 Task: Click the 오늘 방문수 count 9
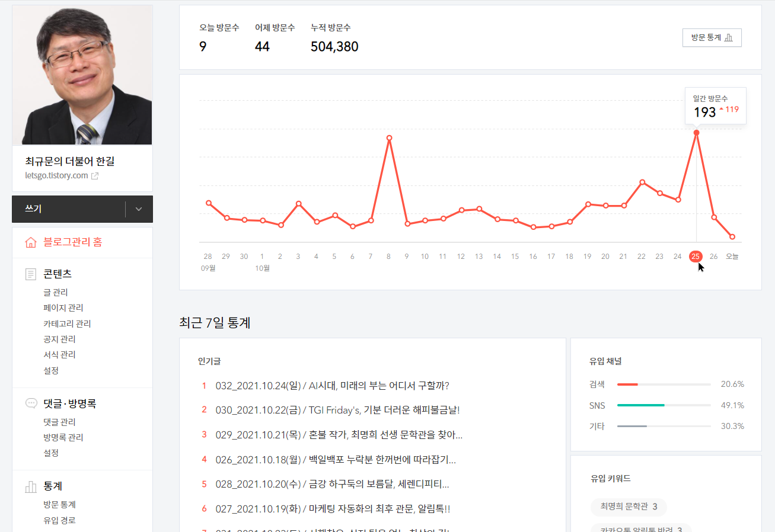coord(203,47)
